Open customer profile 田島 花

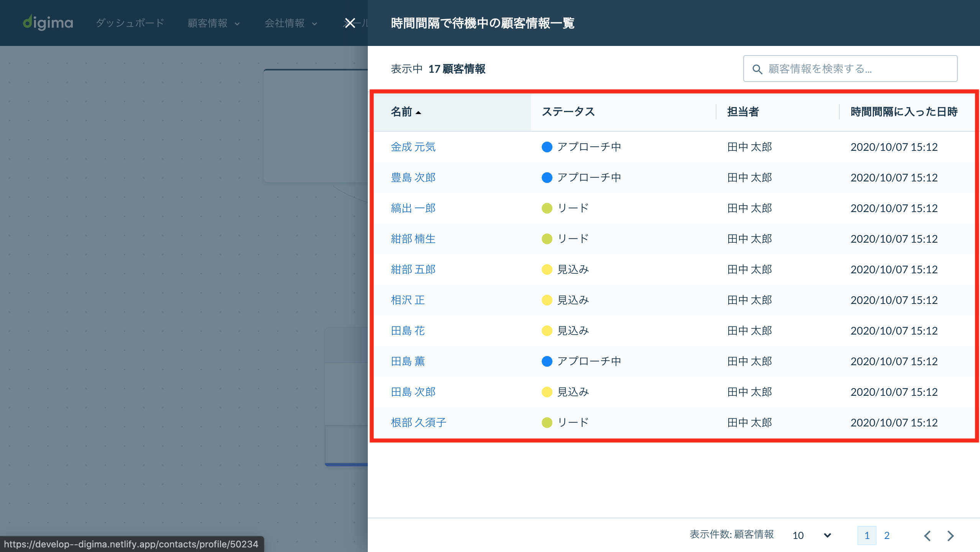(x=408, y=331)
